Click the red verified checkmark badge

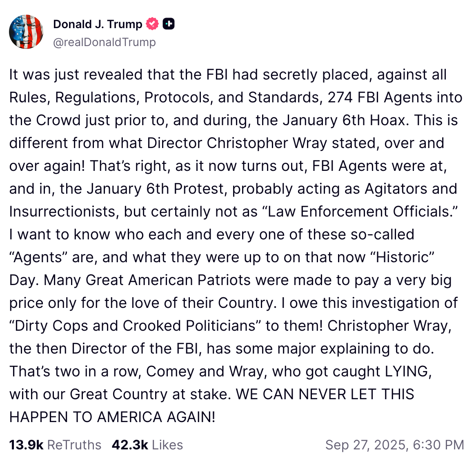pyautogui.click(x=152, y=24)
